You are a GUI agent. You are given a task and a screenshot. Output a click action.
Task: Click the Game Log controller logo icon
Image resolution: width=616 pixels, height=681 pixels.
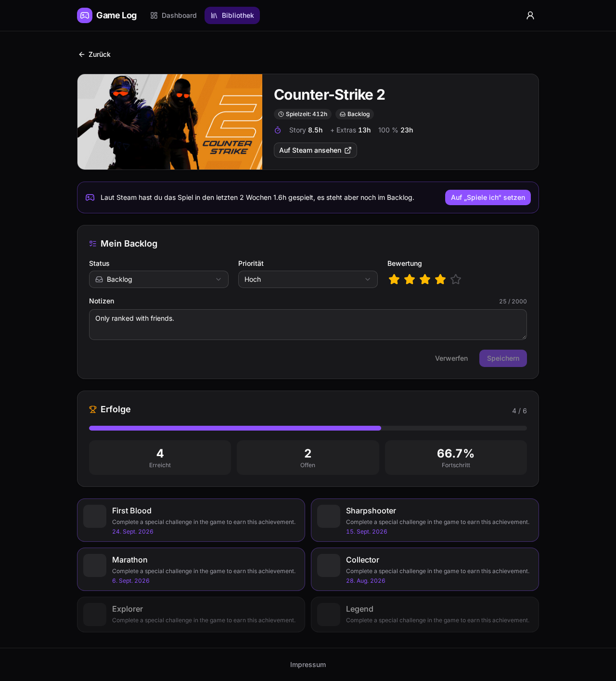click(x=85, y=15)
